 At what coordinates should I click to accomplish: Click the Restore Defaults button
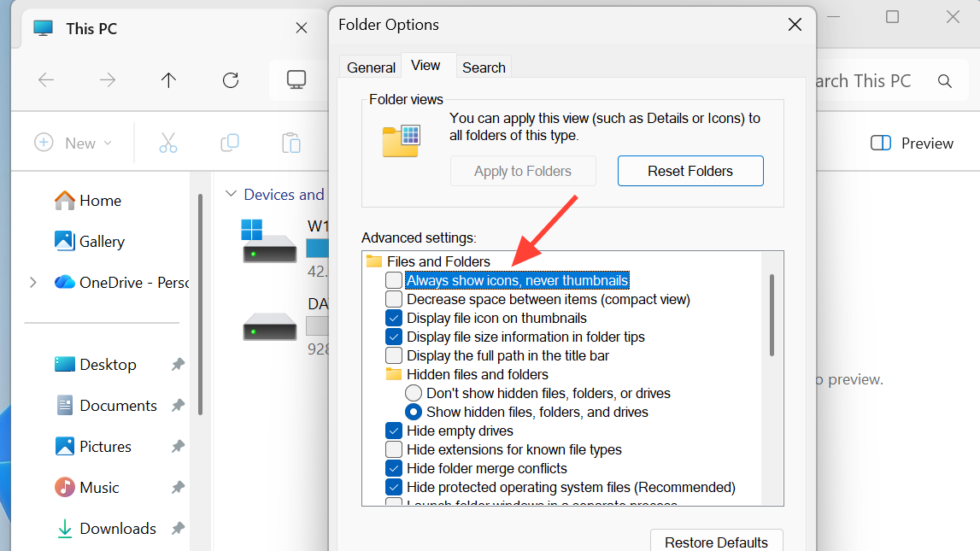tap(716, 542)
